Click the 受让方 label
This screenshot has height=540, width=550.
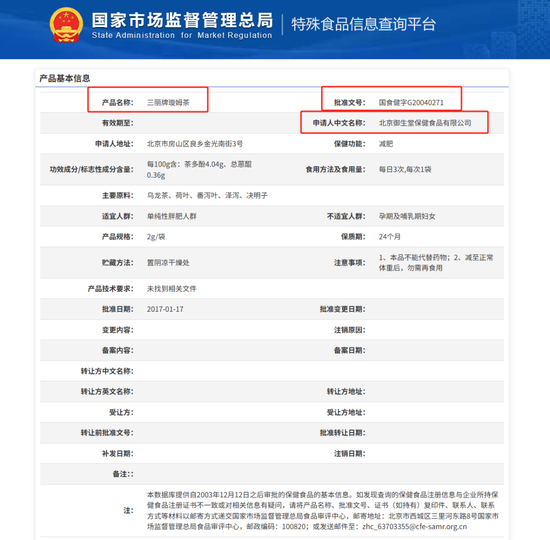(x=121, y=412)
